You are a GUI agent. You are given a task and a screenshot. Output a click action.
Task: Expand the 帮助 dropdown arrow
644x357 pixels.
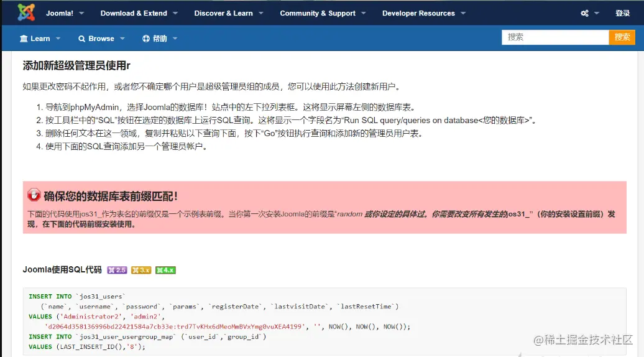pos(175,39)
